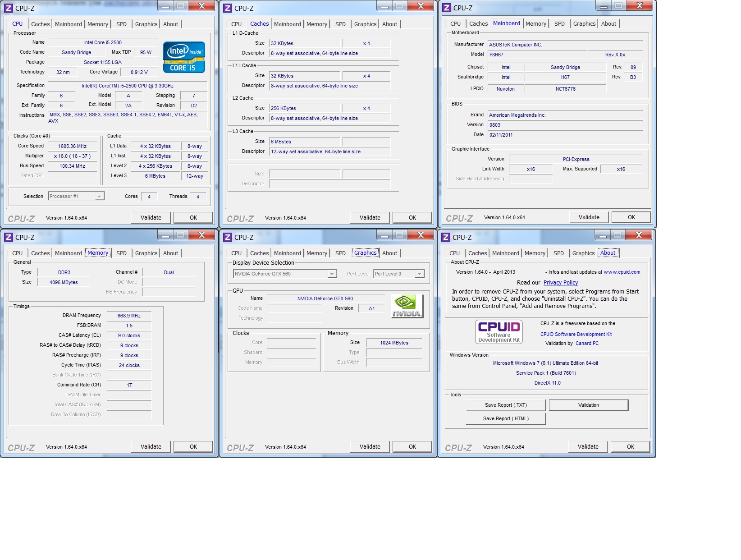Image resolution: width=741 pixels, height=560 pixels.
Task: Open the www.cpuid.com link
Action: coord(622,272)
